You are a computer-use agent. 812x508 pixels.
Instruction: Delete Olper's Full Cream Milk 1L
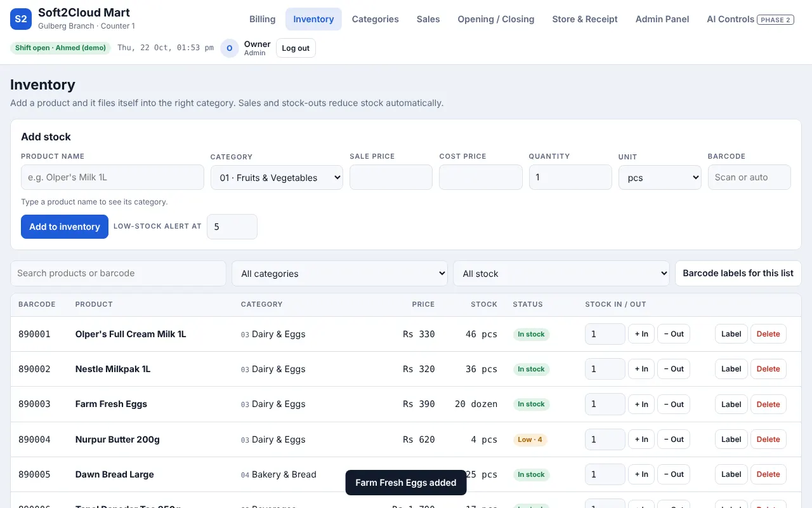click(768, 334)
